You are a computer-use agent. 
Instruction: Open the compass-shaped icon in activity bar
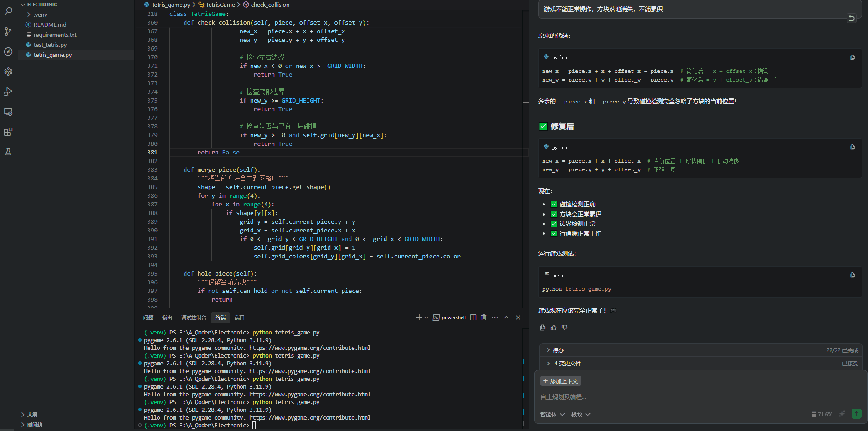click(8, 51)
